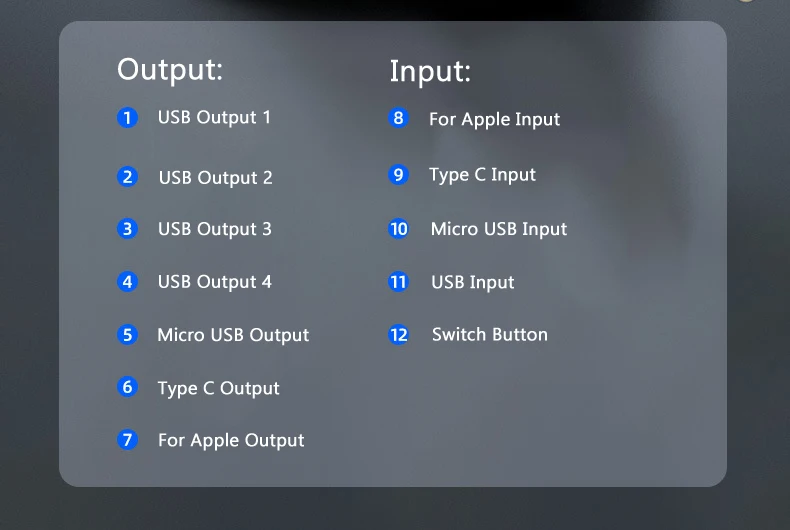
Task: Click the blue number 1 badge
Action: click(x=127, y=118)
